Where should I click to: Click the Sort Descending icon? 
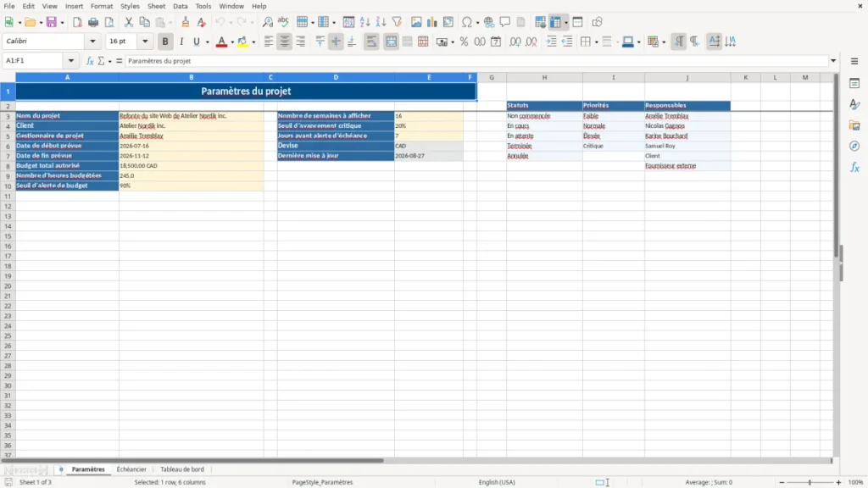pos(381,22)
